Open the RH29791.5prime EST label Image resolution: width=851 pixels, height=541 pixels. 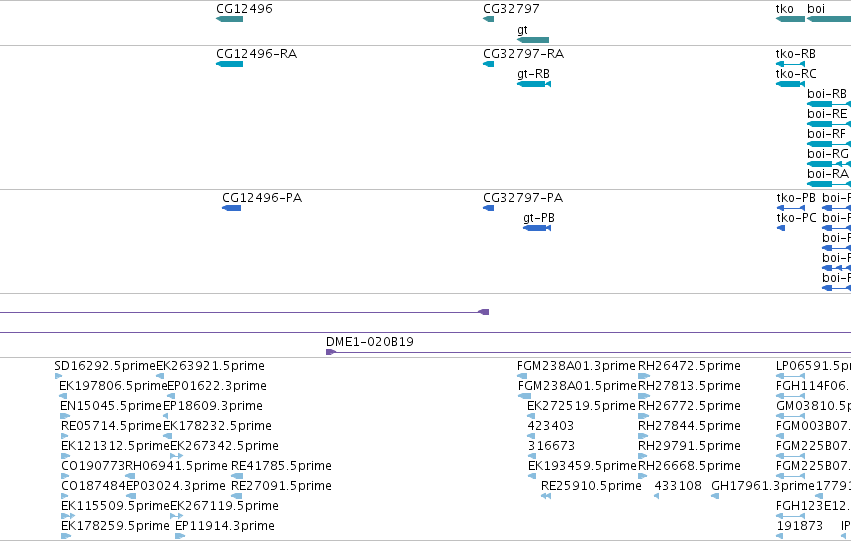click(x=689, y=446)
